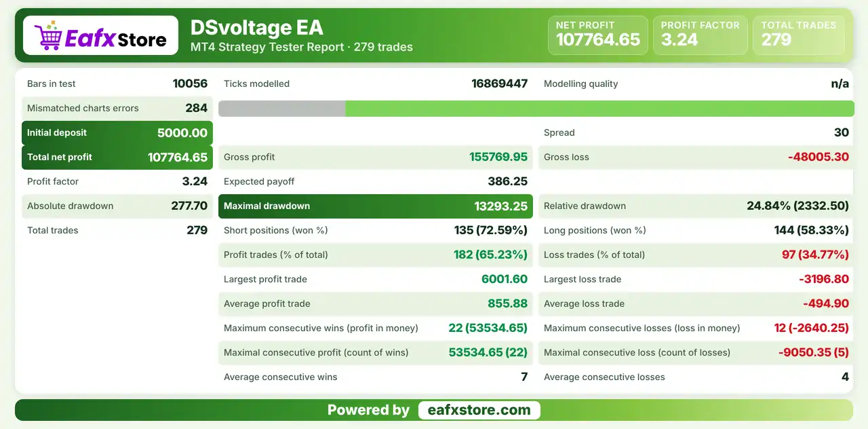Click the Total Trades summary card
Viewport: 868px width, 429px height.
click(799, 35)
